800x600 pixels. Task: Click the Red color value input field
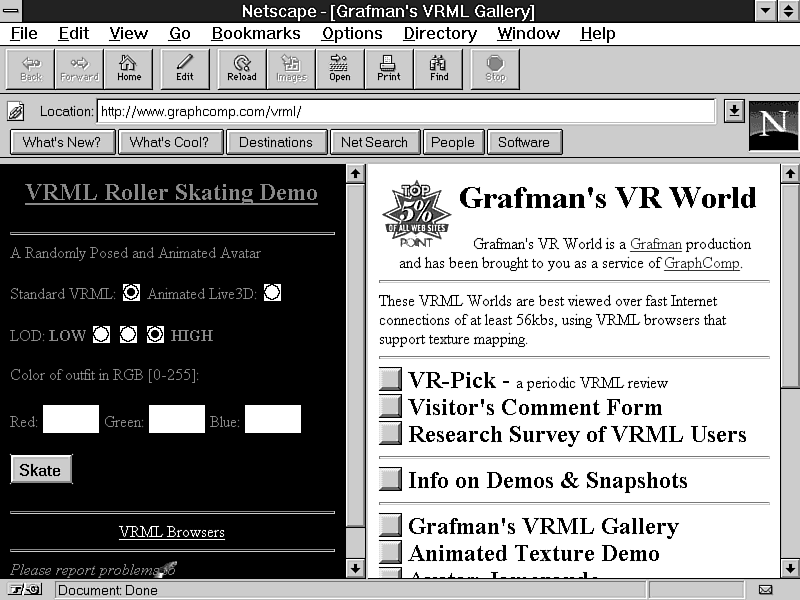pyautogui.click(x=71, y=420)
